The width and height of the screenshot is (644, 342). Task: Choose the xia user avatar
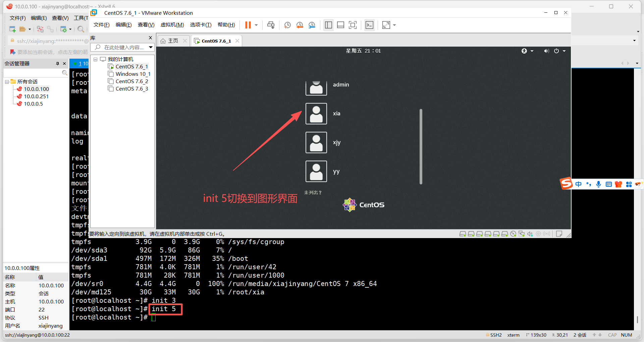pyautogui.click(x=316, y=114)
